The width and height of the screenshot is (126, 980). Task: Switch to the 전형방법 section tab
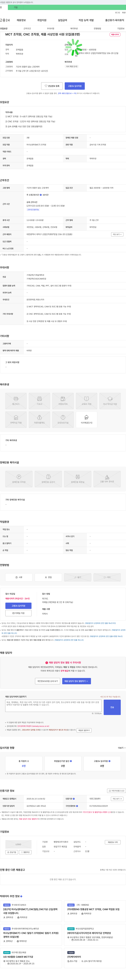(97, 28)
